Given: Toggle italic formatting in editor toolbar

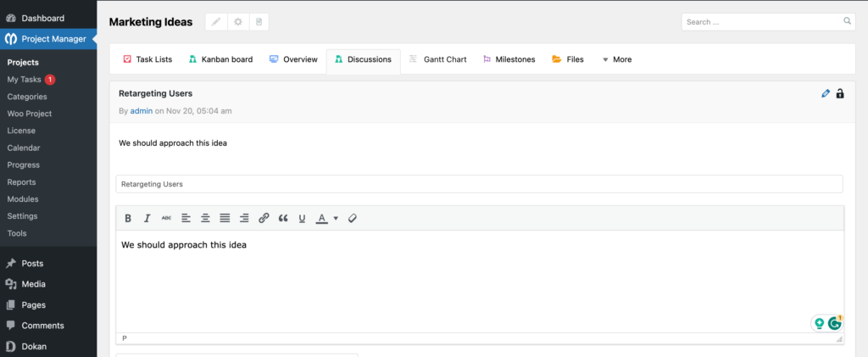Looking at the screenshot, I should [147, 218].
